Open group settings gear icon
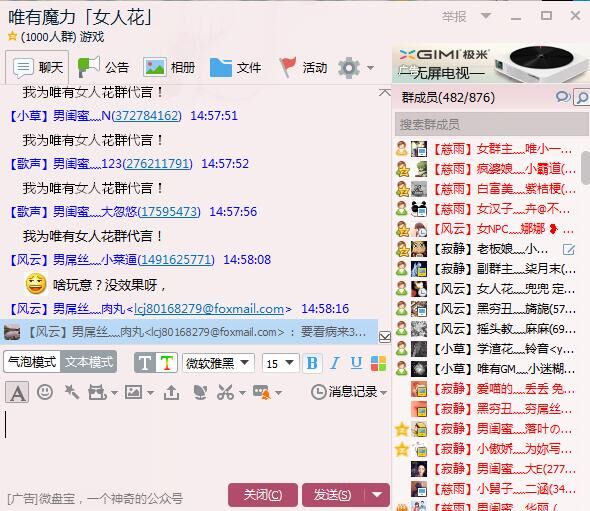 (x=349, y=68)
